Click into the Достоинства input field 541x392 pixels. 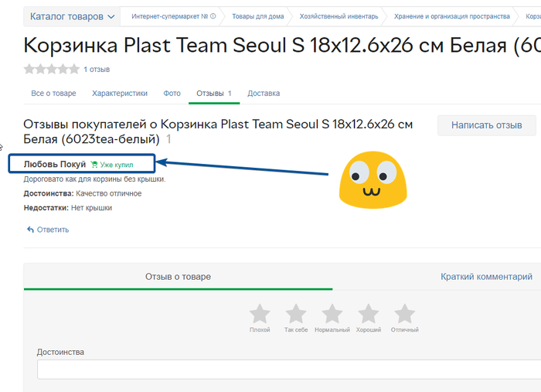286,370
